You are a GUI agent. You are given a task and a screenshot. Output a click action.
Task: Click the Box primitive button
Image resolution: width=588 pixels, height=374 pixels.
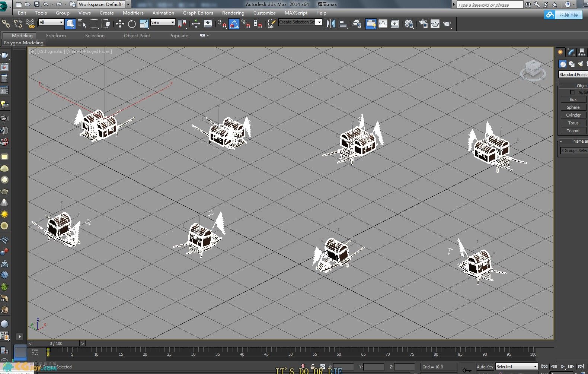pyautogui.click(x=573, y=99)
